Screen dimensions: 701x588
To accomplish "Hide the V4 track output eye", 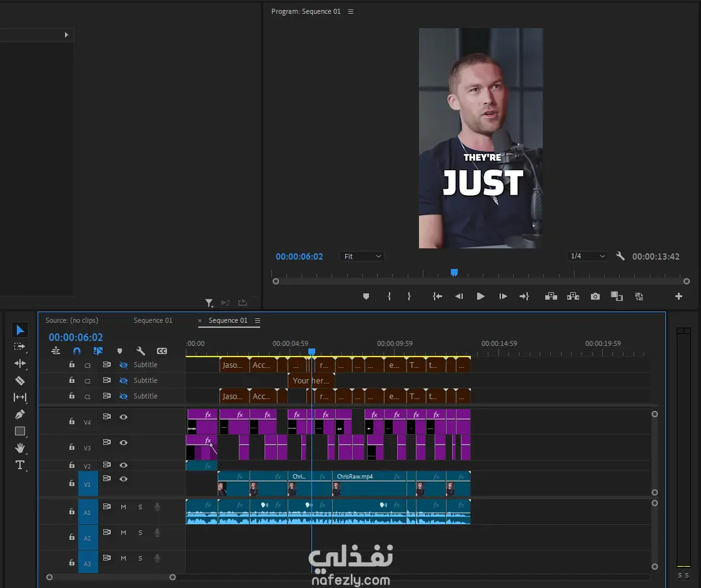I will (124, 417).
